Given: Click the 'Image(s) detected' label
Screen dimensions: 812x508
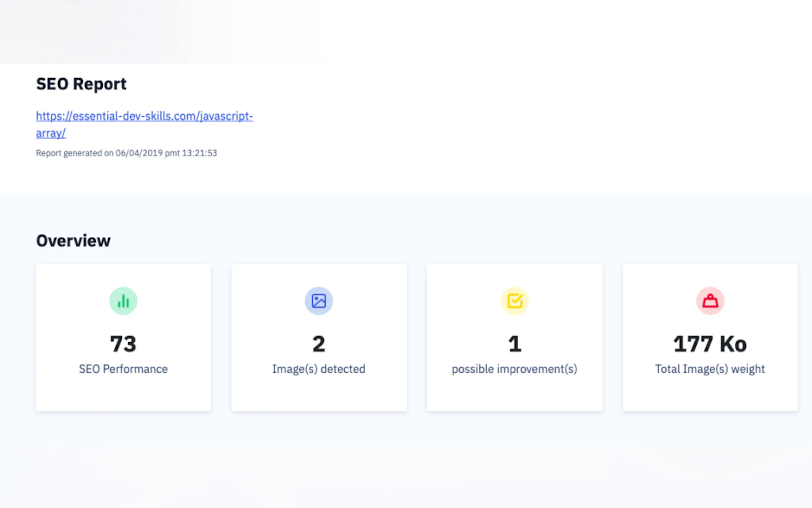Looking at the screenshot, I should click(x=318, y=369).
